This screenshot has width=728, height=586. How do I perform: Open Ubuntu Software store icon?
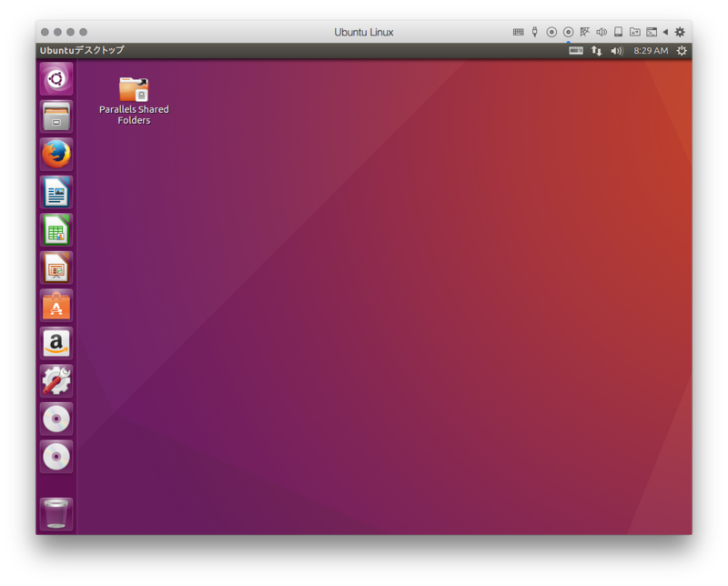(56, 306)
